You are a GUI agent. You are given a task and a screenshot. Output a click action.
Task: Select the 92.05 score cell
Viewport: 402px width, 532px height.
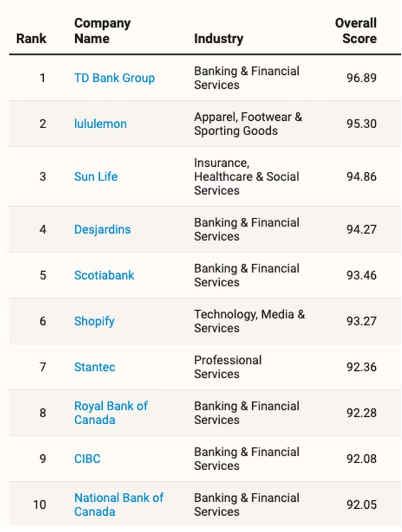click(361, 505)
